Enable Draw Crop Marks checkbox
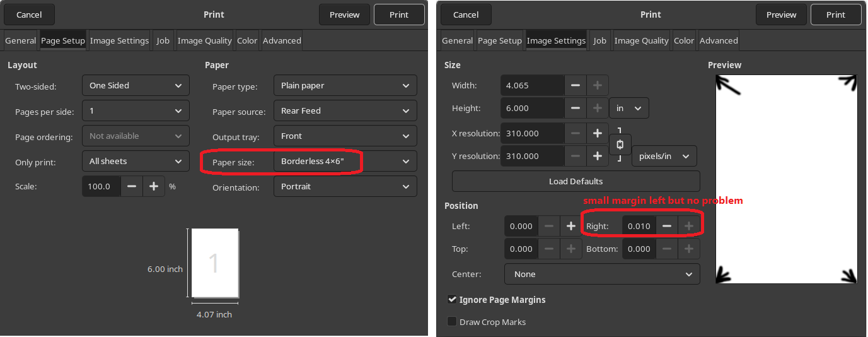The height and width of the screenshot is (337, 868). pyautogui.click(x=452, y=322)
